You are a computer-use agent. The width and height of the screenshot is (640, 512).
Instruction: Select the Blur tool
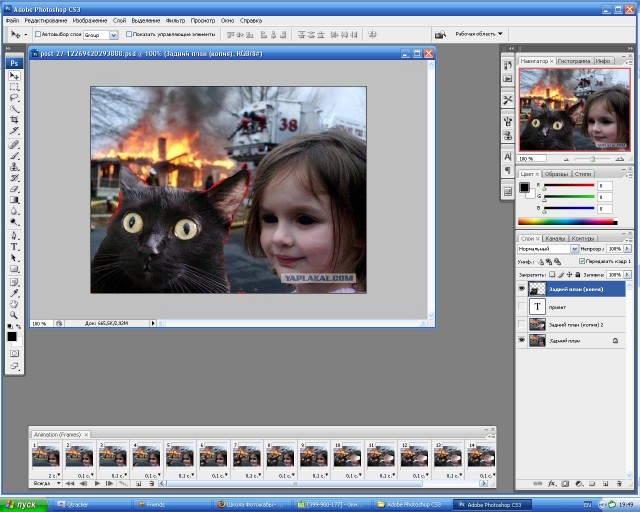click(14, 211)
